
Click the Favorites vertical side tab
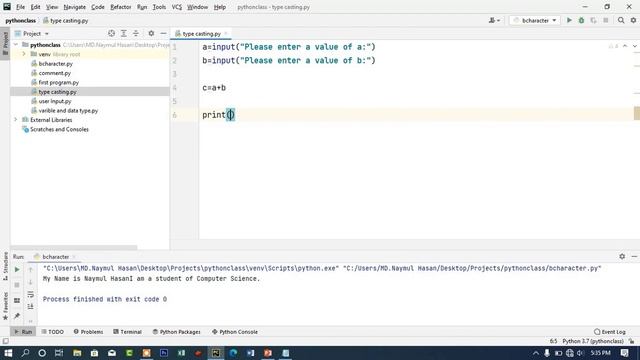(x=5, y=305)
